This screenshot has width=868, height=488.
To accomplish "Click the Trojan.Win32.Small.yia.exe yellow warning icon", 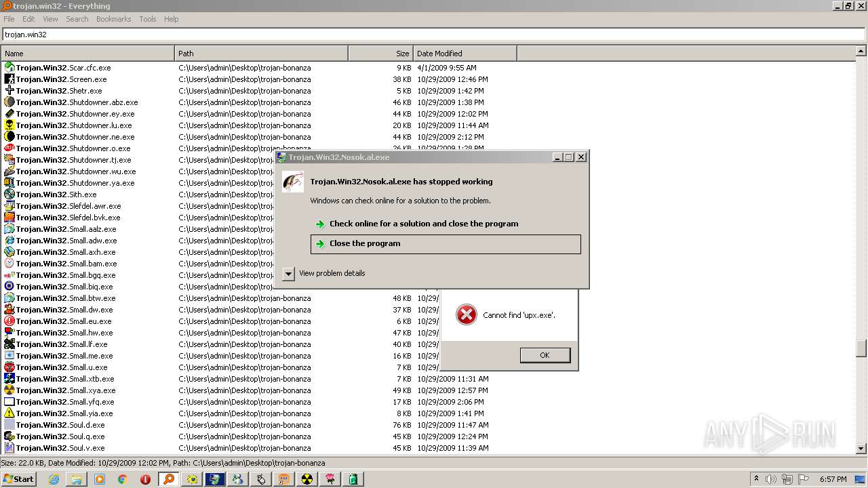I will pyautogui.click(x=9, y=413).
